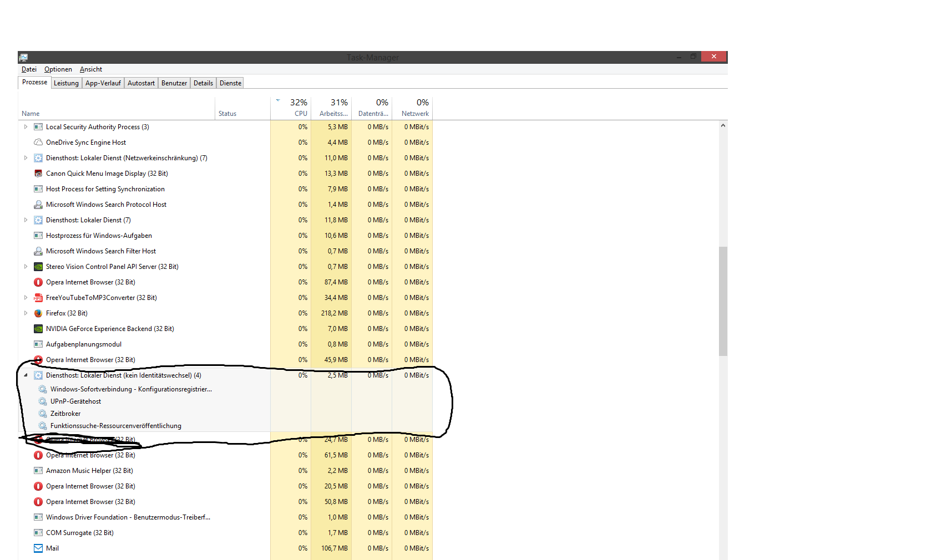The width and height of the screenshot is (932, 560).
Task: Switch to the Leistung tab
Action: [x=66, y=83]
